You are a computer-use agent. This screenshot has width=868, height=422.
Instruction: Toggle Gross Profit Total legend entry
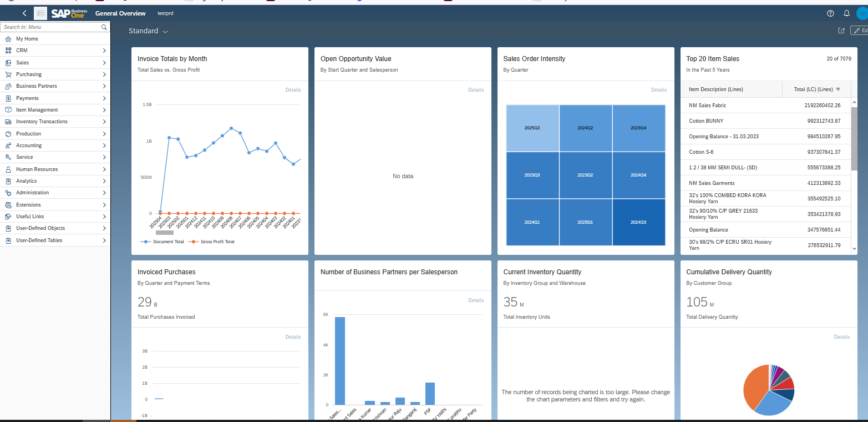point(212,242)
